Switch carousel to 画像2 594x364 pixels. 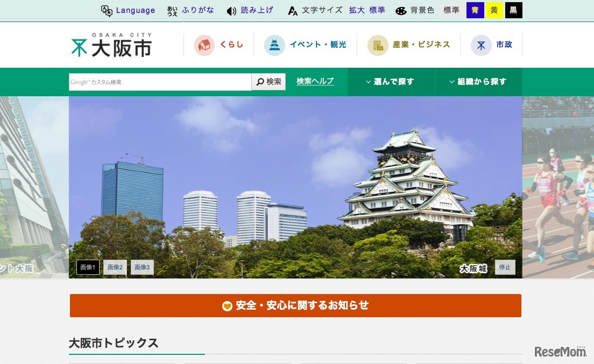coord(115,267)
